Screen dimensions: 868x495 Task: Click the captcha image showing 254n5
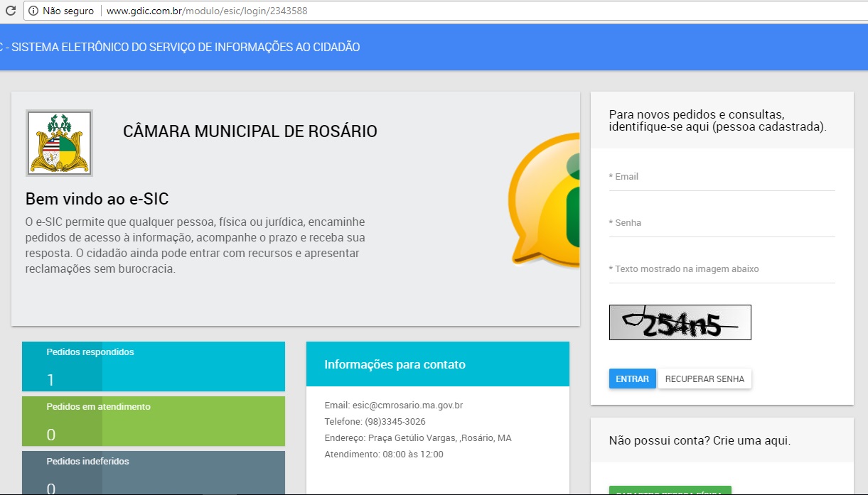tap(680, 322)
